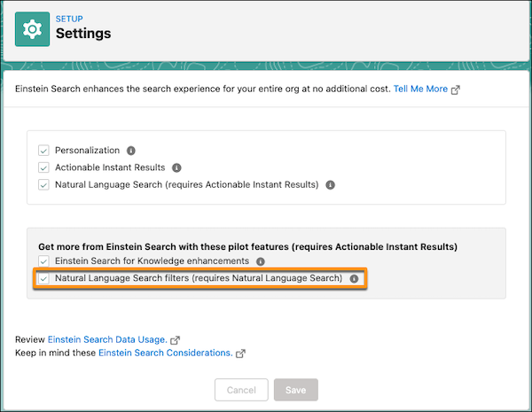Toggle Einstein Search for Knowledge enhancements checkbox
Screen dimensions: 532x412
[43, 261]
